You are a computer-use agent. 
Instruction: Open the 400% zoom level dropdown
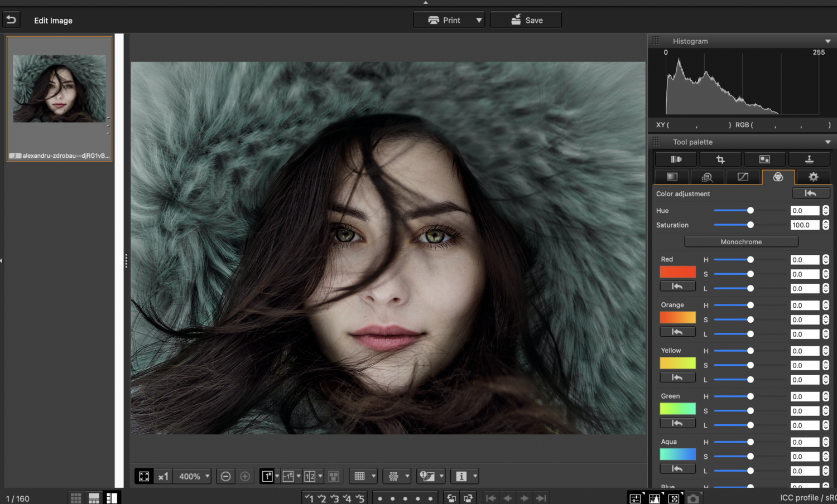click(194, 476)
